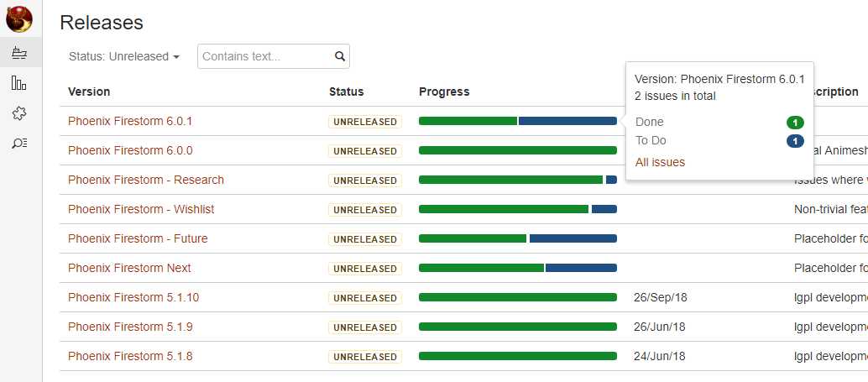Click blue To Do segment of Future progress bar

pos(573,238)
